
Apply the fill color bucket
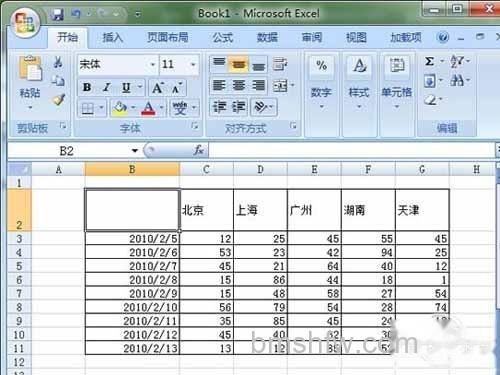pyautogui.click(x=120, y=108)
